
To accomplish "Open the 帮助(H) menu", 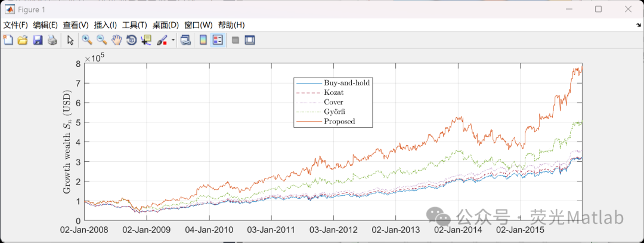I will [231, 25].
